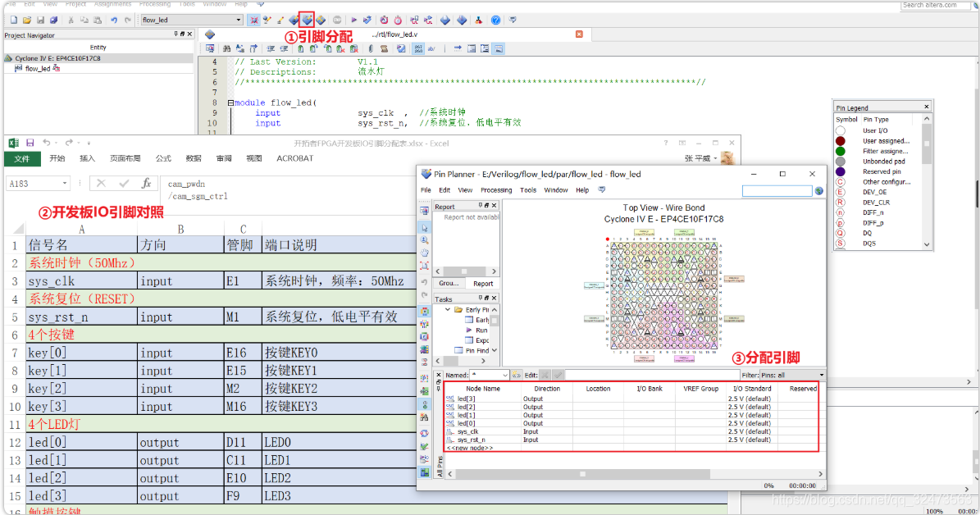Select the hand pan tool in Pin Planner

(425, 253)
